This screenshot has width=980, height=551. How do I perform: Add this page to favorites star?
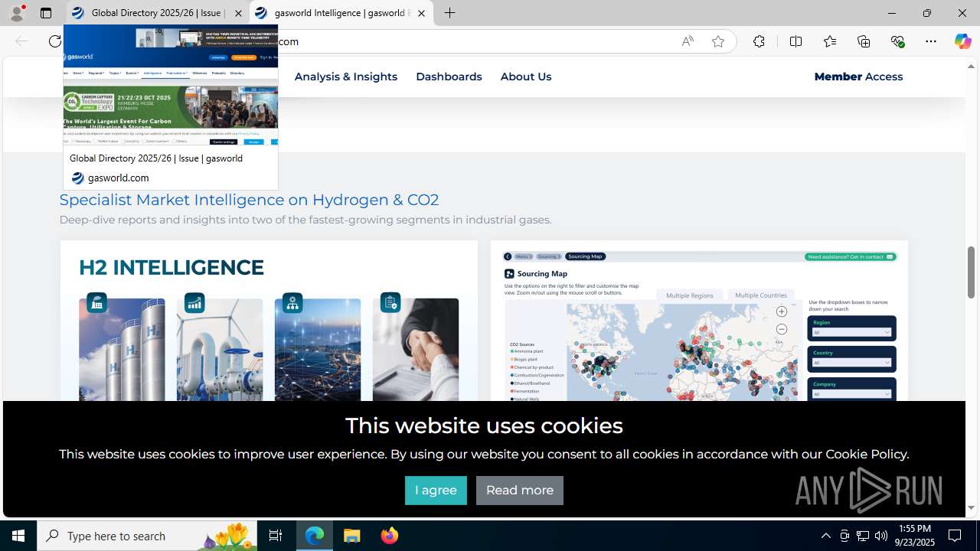[718, 41]
